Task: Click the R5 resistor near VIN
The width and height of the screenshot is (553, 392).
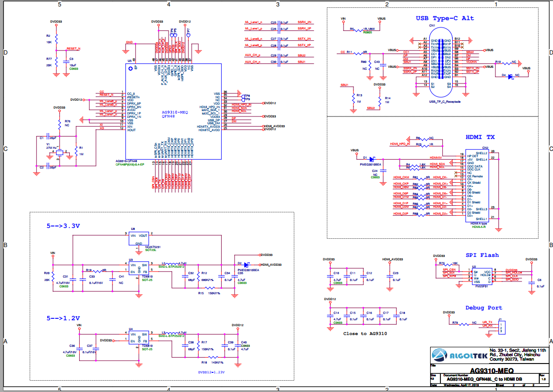Action: click(x=358, y=30)
